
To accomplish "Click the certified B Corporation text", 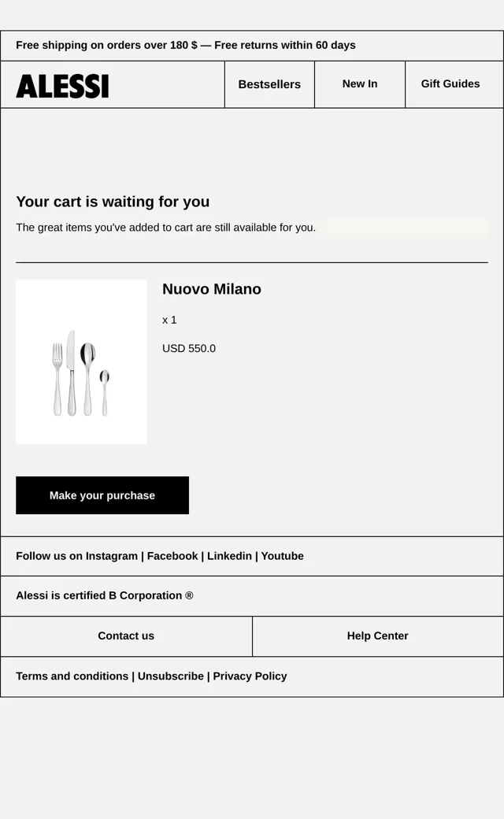I will point(105,595).
